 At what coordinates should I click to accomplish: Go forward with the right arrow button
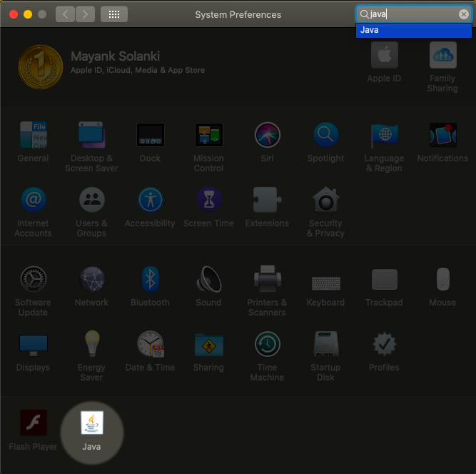point(85,14)
